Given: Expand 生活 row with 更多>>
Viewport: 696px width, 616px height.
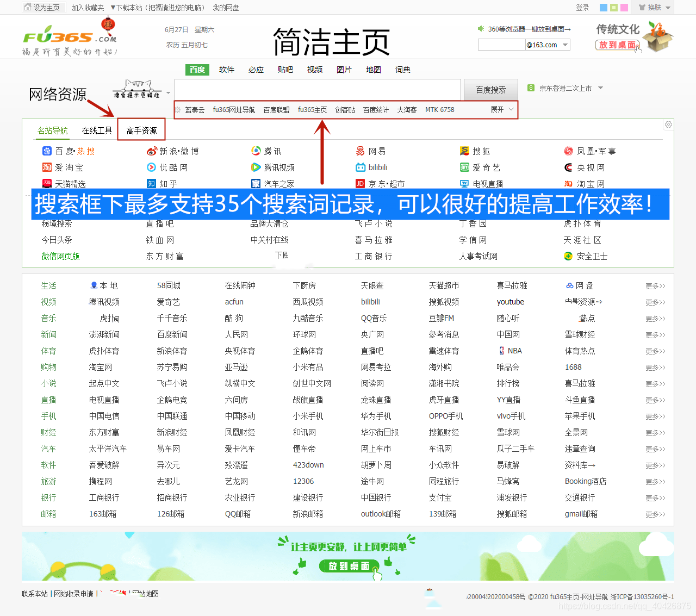Looking at the screenshot, I should tap(655, 286).
